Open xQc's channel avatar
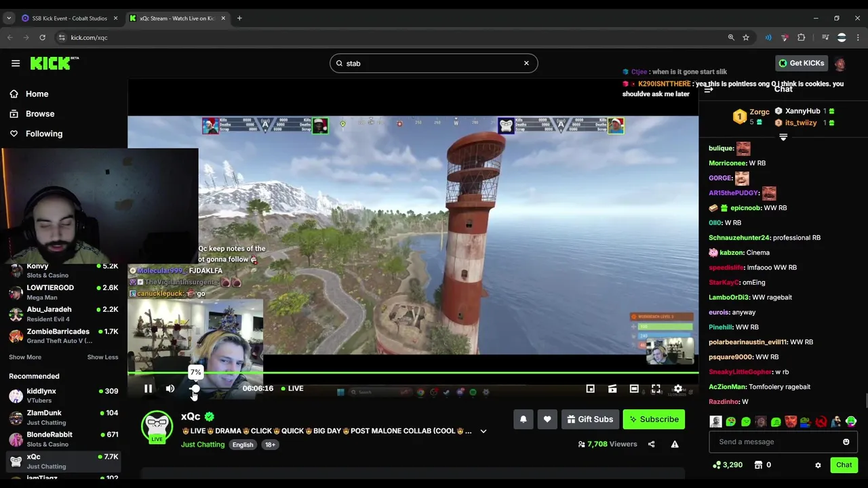Screen dimensions: 868x488 [157, 427]
